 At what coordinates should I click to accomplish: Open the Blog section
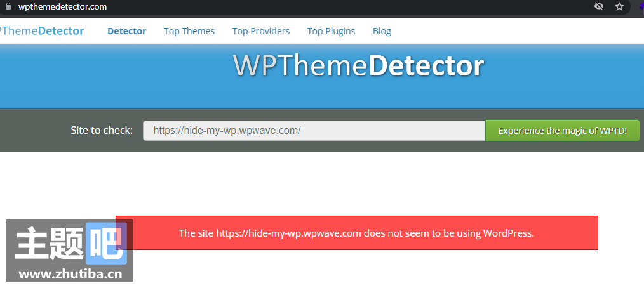coord(382,31)
